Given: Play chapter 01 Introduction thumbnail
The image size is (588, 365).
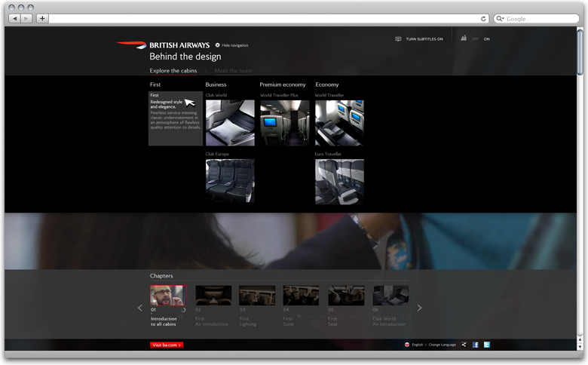Looking at the screenshot, I should click(x=168, y=295).
